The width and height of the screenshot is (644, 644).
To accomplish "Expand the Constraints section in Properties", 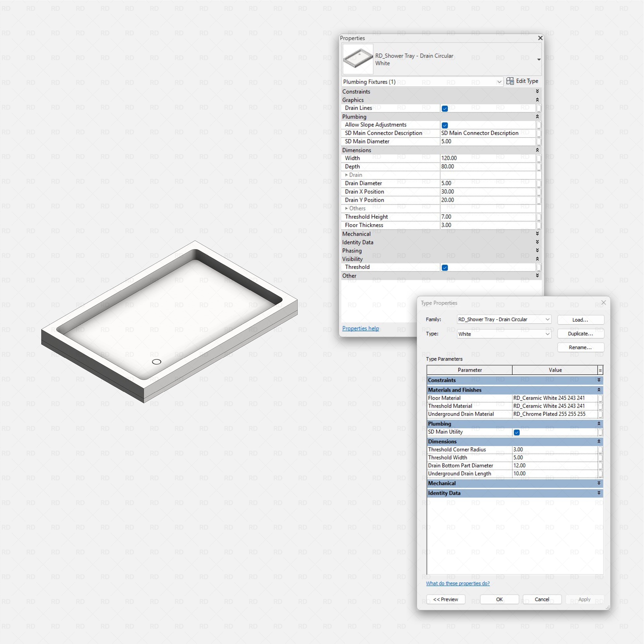I will (537, 91).
